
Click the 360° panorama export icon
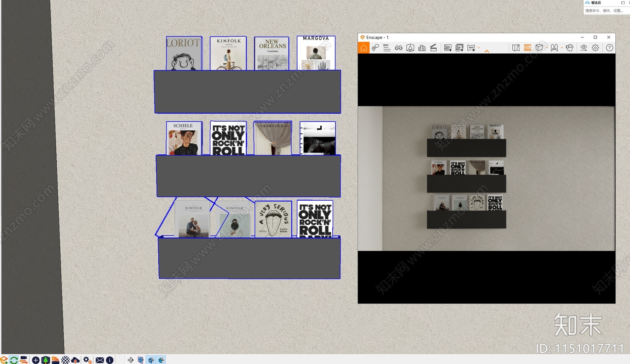471,48
